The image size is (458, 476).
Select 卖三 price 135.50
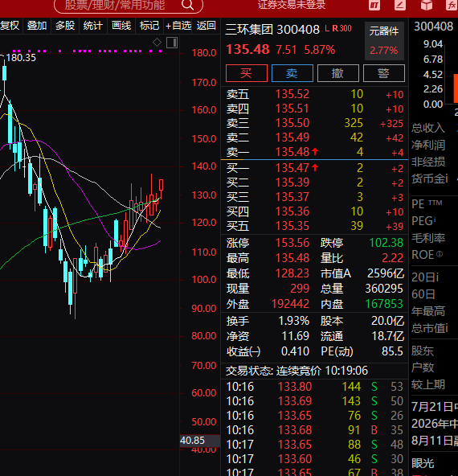(x=292, y=123)
